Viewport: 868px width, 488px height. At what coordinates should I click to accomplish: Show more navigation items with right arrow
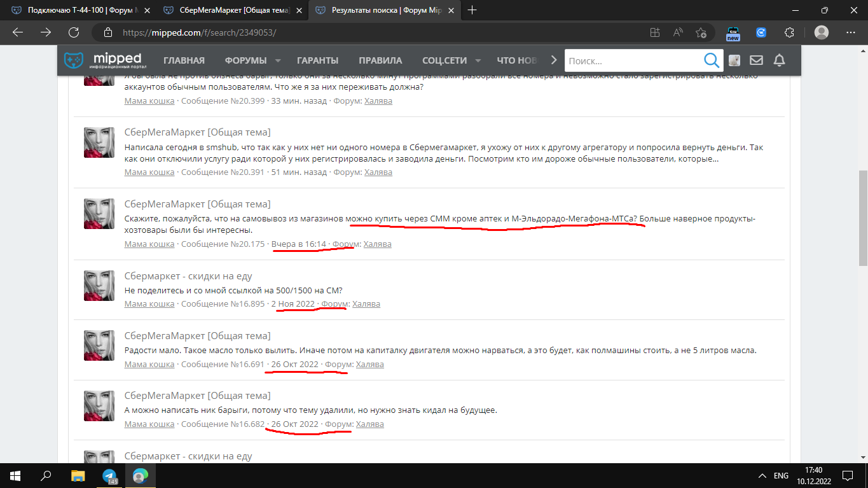pos(554,60)
